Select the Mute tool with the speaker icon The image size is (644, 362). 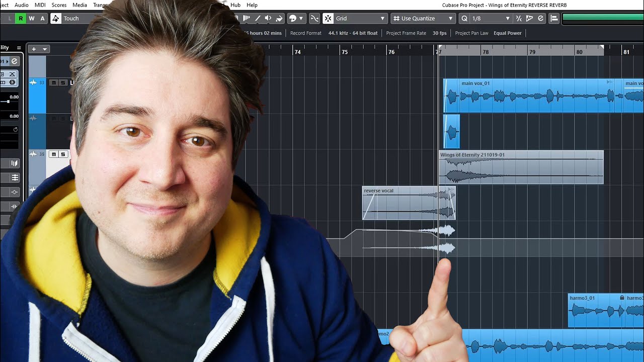[x=268, y=18]
